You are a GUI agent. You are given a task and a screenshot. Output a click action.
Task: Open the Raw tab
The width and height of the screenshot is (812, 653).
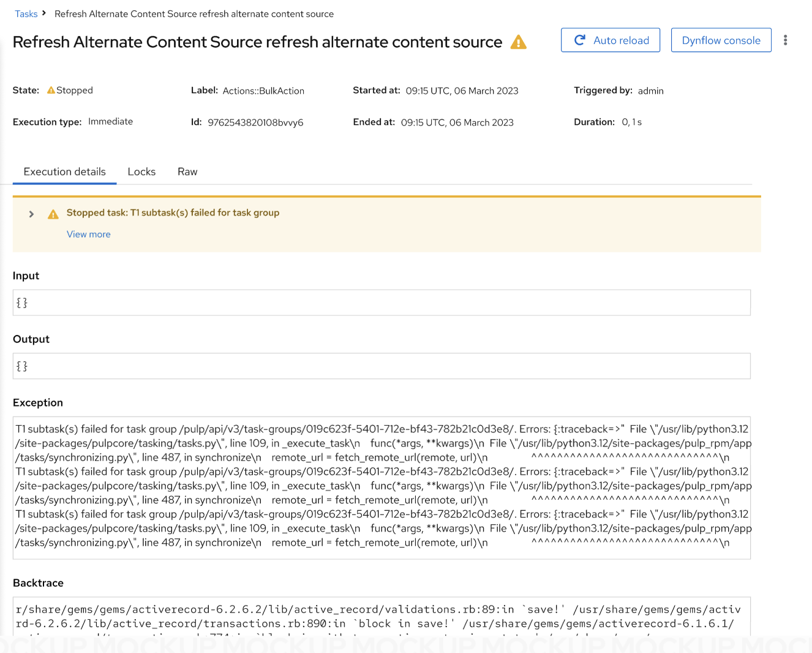(x=187, y=172)
